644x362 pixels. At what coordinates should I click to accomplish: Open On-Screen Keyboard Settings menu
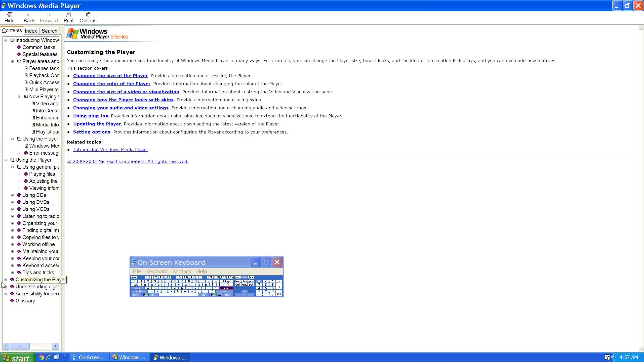tap(182, 271)
